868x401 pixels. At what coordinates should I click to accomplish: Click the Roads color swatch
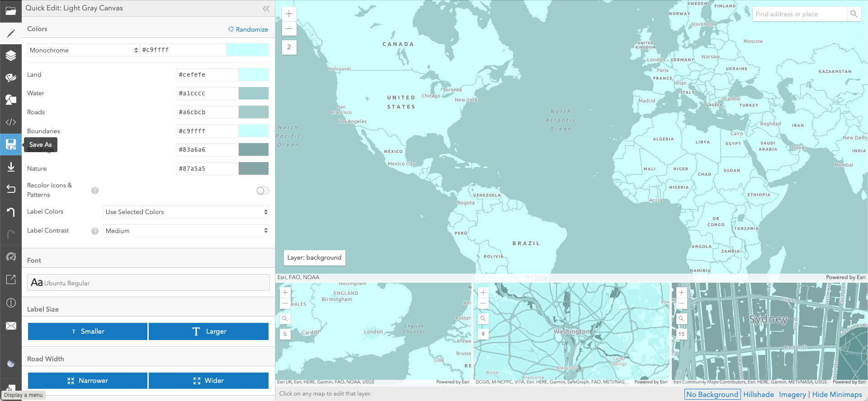coord(254,112)
